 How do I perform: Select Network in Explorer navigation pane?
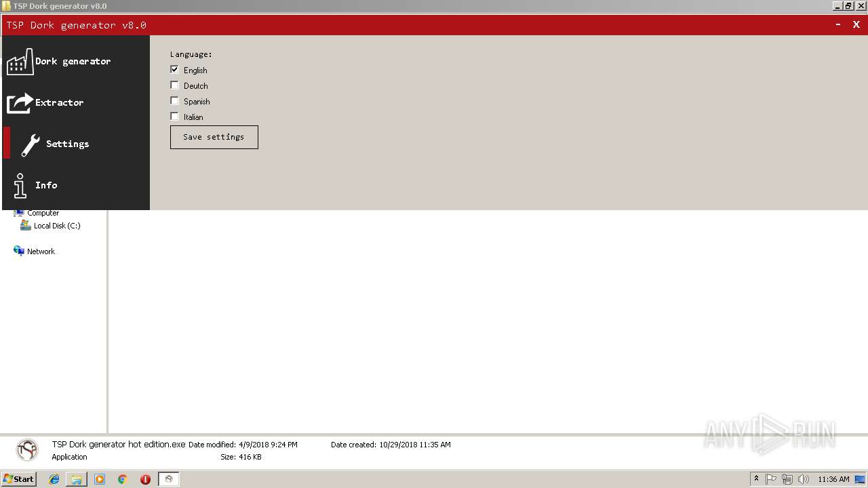[41, 251]
